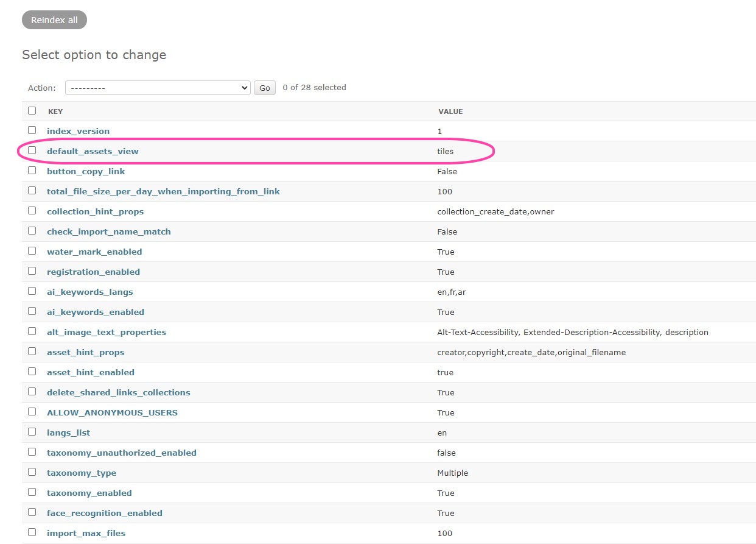The height and width of the screenshot is (544, 756).
Task: Sort by the KEY column header
Action: click(55, 111)
